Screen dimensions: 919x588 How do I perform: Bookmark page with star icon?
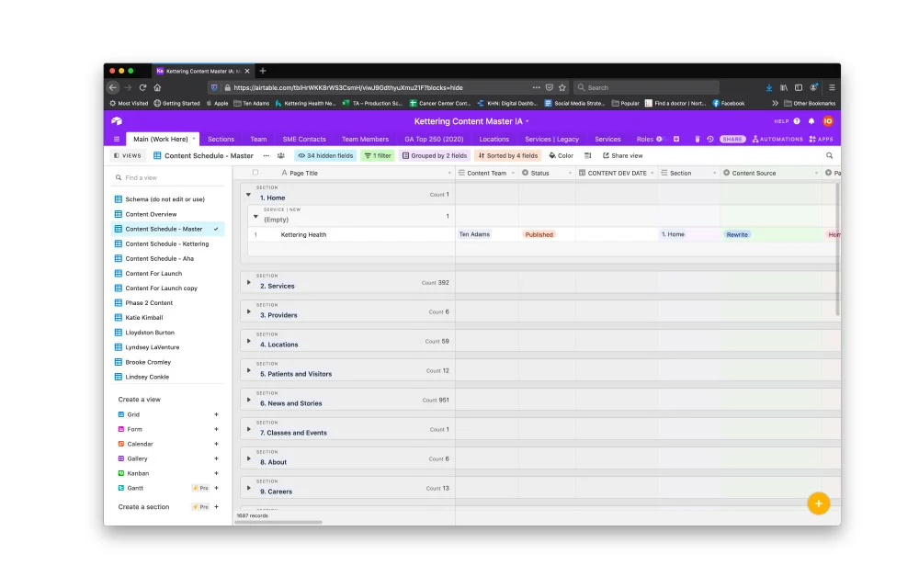coord(562,88)
